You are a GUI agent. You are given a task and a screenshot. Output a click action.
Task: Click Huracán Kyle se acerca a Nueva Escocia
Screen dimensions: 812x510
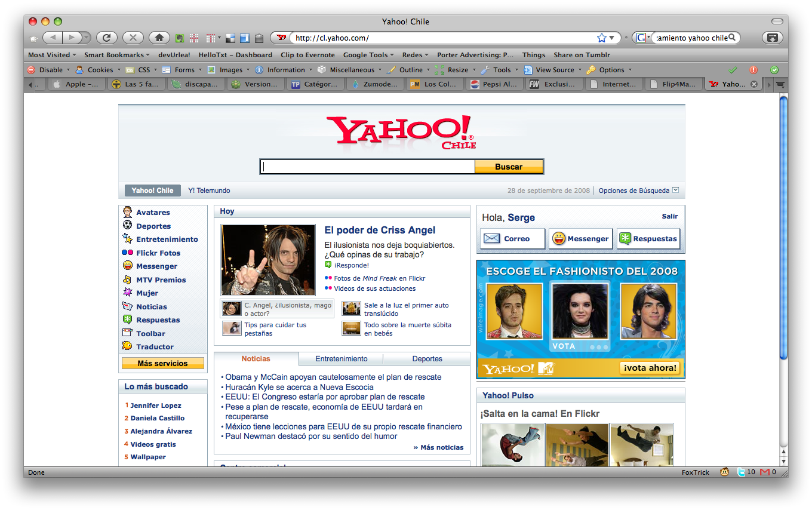tap(300, 387)
